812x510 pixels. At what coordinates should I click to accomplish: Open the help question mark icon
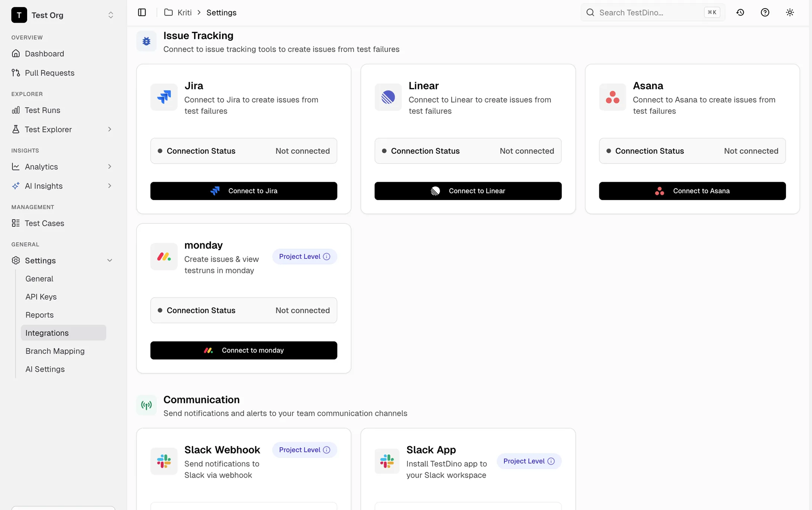(765, 12)
